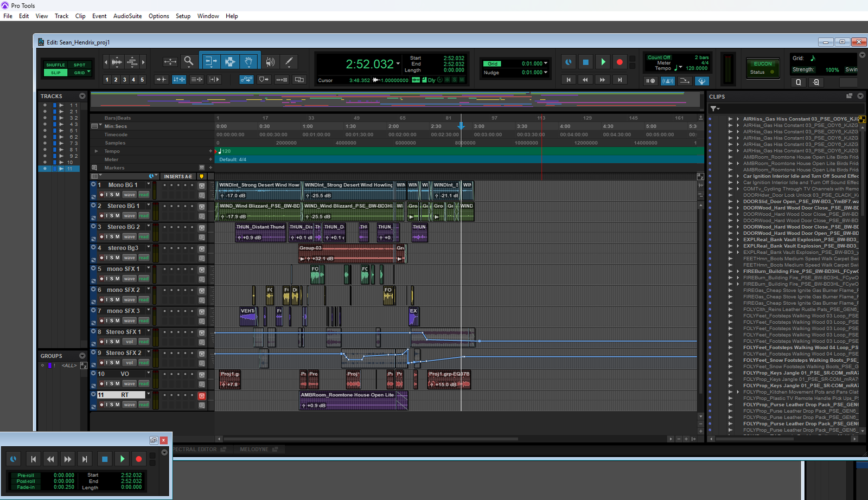The height and width of the screenshot is (500, 868).
Task: Click record in the floating transport window
Action: tap(138, 459)
